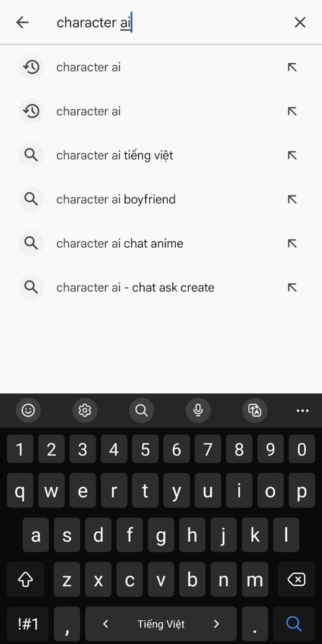Switch language with spacebar right chevron

pyautogui.click(x=217, y=624)
